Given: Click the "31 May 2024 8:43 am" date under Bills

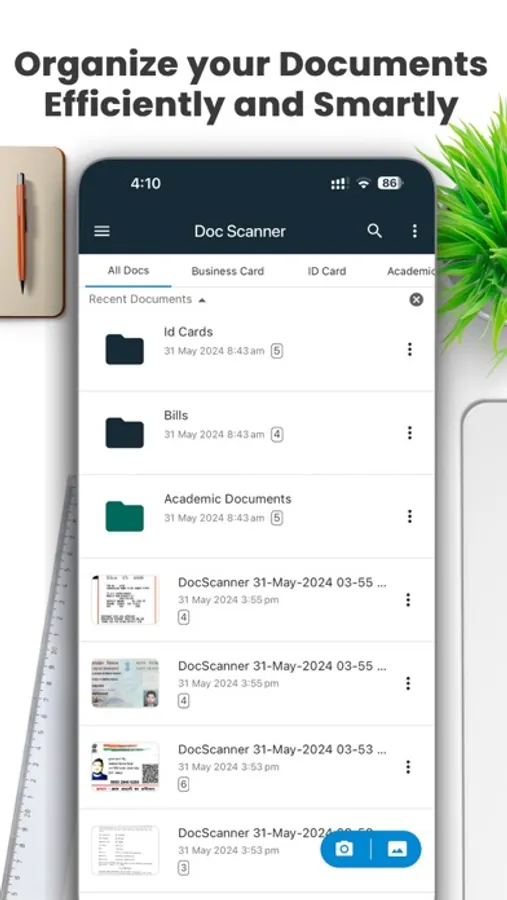Looking at the screenshot, I should 214,435.
